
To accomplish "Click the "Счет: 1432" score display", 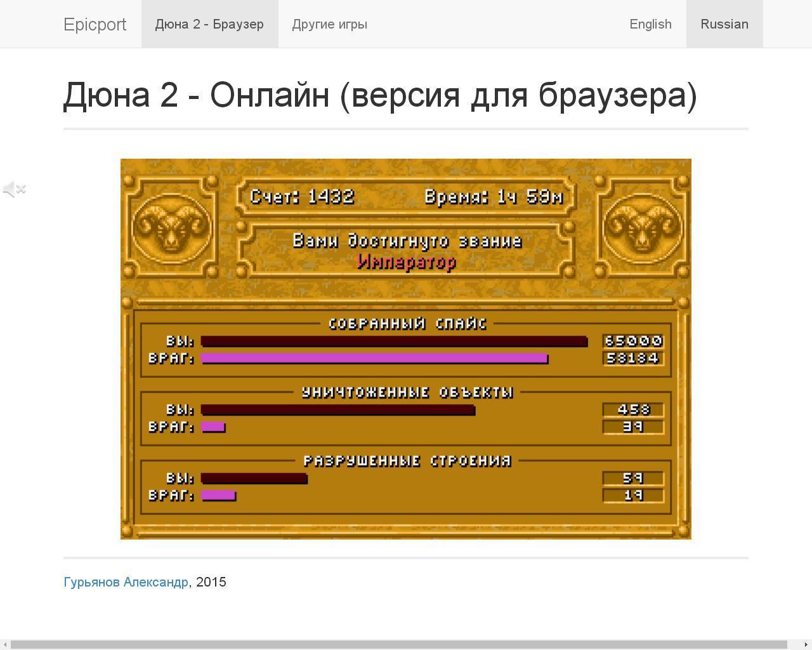I will click(302, 197).
